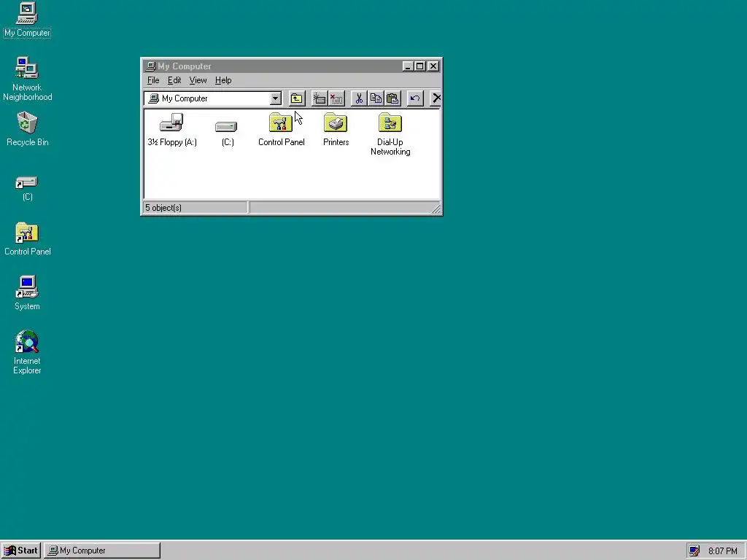Screen dimensions: 747x560
Task: Minimize the My Computer window
Action: pyautogui.click(x=407, y=66)
